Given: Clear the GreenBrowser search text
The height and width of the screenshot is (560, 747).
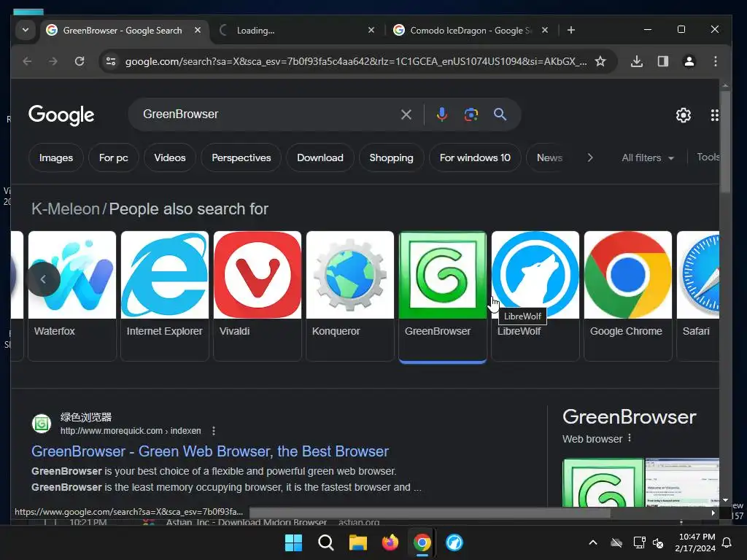Looking at the screenshot, I should (x=406, y=114).
